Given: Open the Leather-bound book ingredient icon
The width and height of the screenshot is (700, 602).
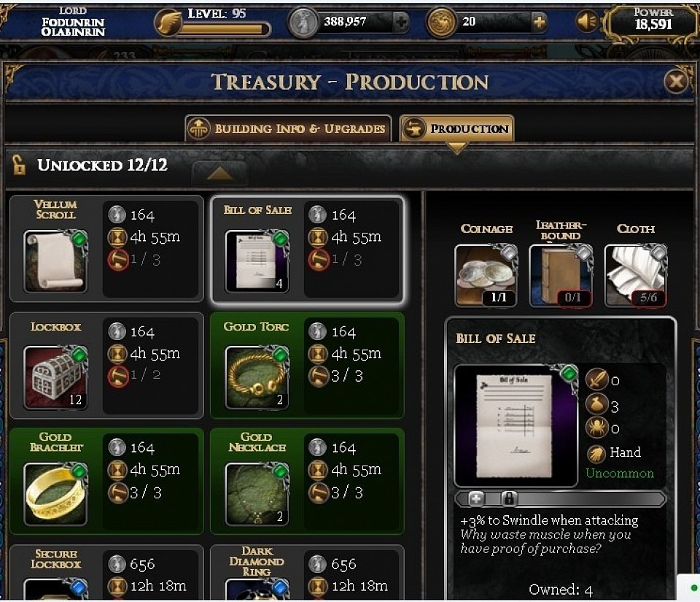Looking at the screenshot, I should tap(561, 275).
